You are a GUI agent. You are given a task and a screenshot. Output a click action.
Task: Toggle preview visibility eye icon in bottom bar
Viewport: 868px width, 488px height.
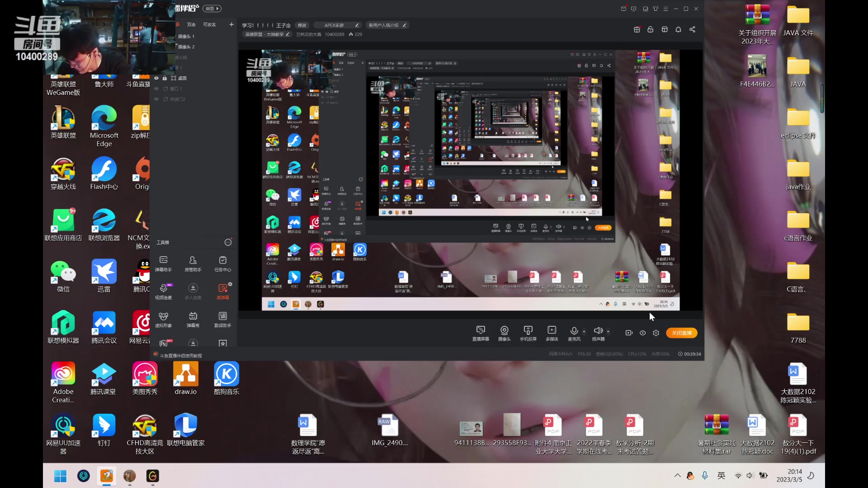[642, 333]
